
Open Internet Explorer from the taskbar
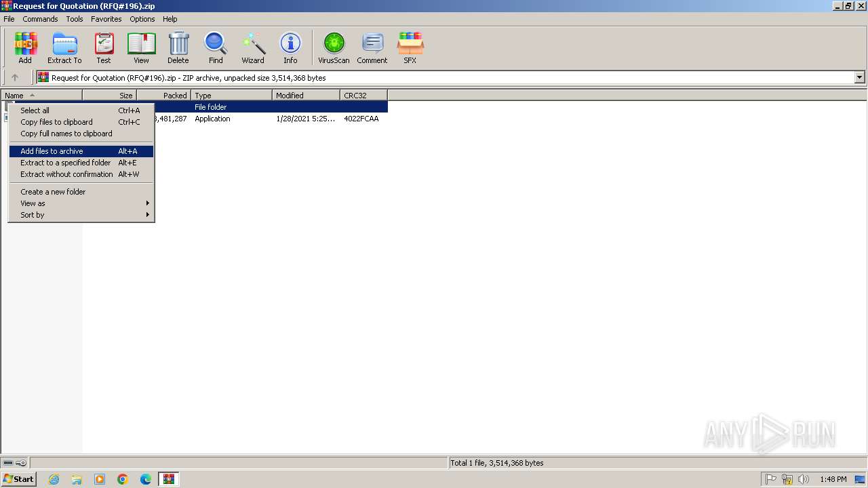54,479
